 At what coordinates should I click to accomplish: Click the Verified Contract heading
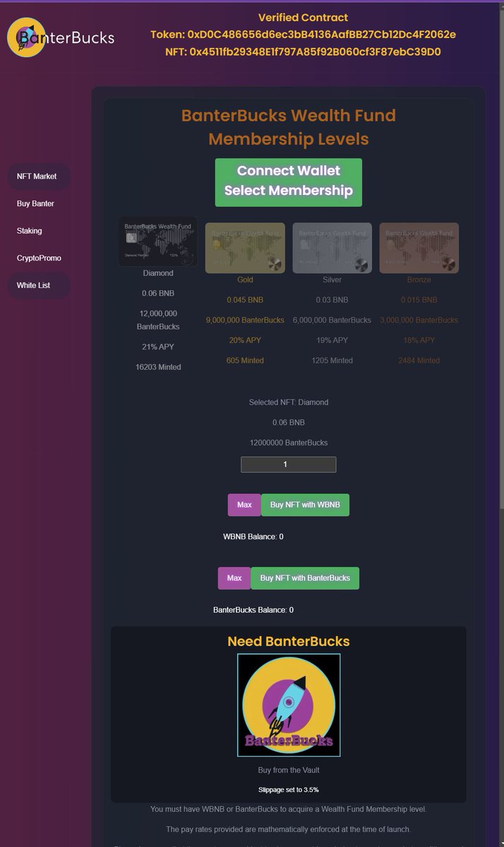pyautogui.click(x=303, y=18)
